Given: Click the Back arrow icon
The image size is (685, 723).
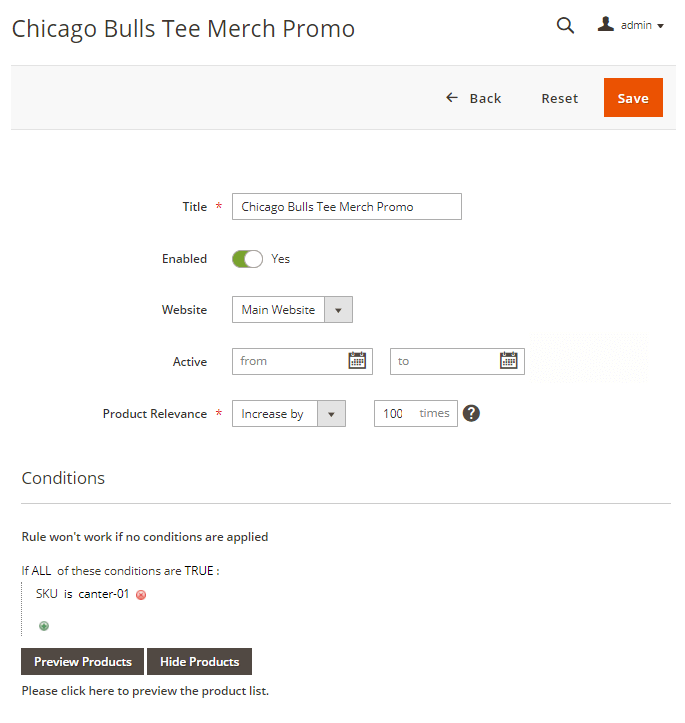Looking at the screenshot, I should [452, 98].
